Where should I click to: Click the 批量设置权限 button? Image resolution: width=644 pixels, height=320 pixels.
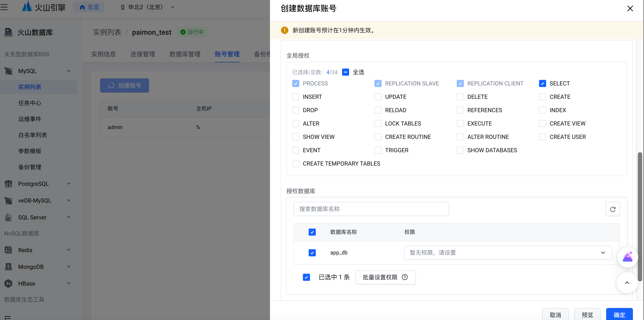pyautogui.click(x=385, y=277)
